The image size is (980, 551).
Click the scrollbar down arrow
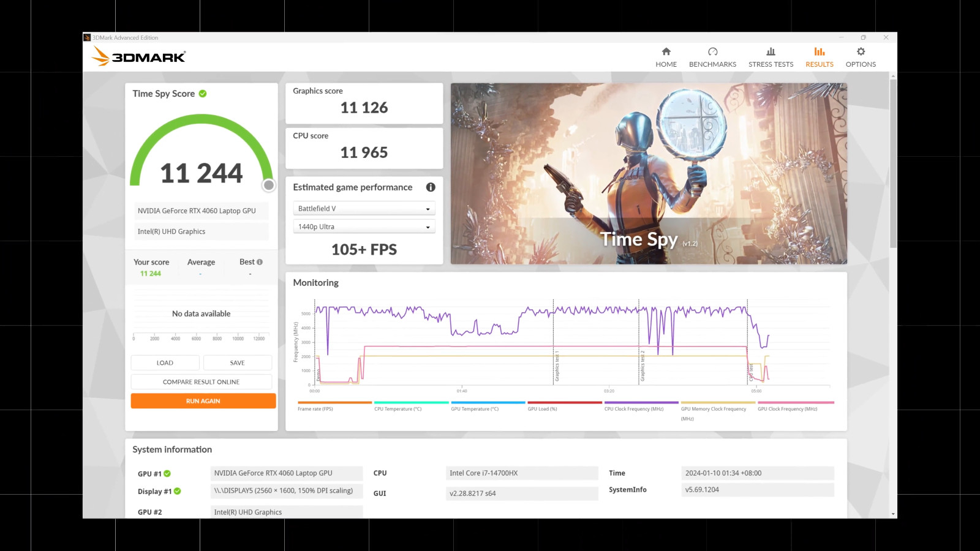[893, 514]
